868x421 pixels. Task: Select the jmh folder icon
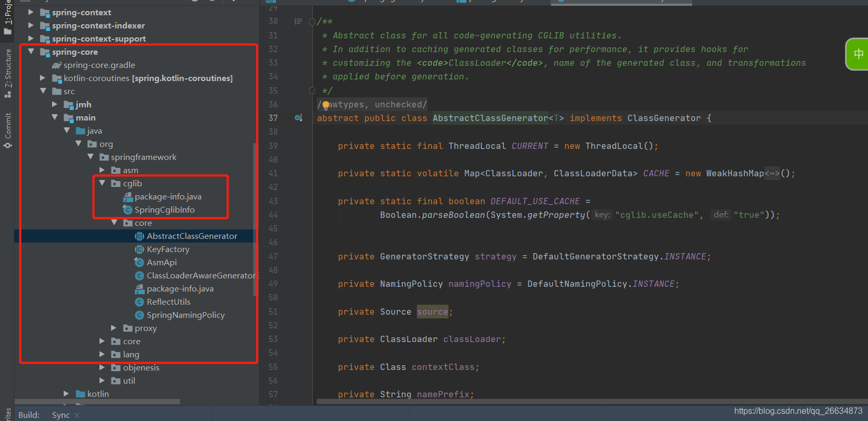pyautogui.click(x=68, y=105)
